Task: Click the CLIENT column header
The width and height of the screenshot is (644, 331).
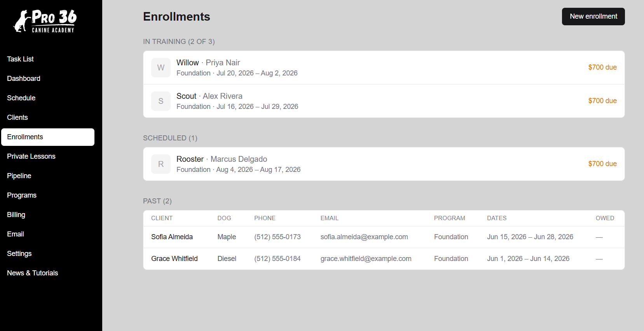Action: [x=162, y=218]
